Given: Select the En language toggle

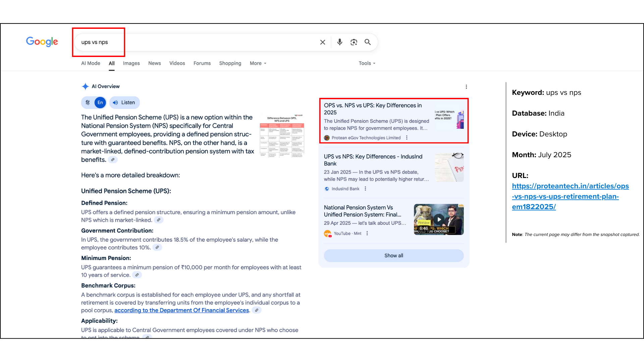Looking at the screenshot, I should pyautogui.click(x=100, y=103).
